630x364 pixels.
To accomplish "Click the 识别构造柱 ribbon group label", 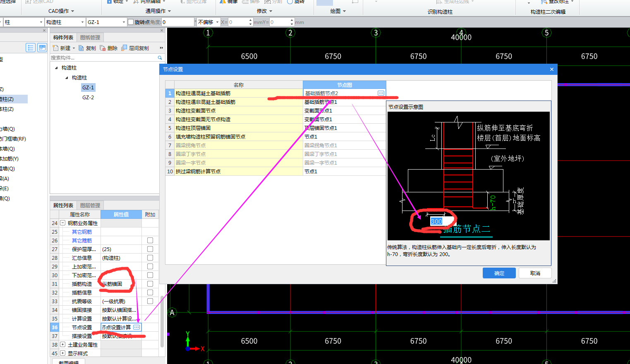I will tap(440, 12).
